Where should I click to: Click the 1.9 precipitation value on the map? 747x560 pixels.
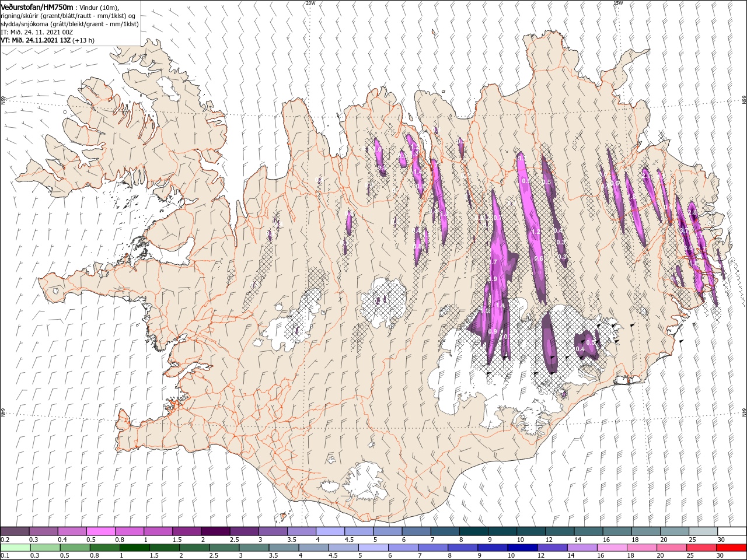click(493, 279)
